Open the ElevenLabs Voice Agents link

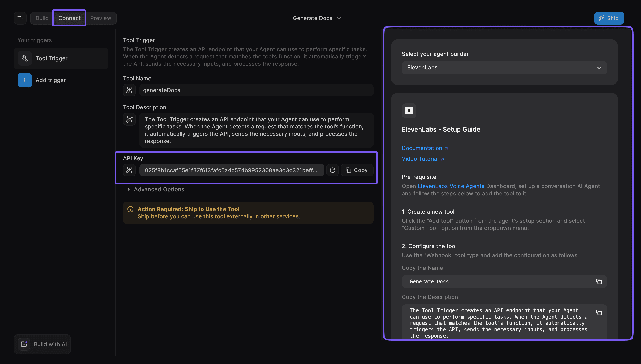[x=451, y=186]
